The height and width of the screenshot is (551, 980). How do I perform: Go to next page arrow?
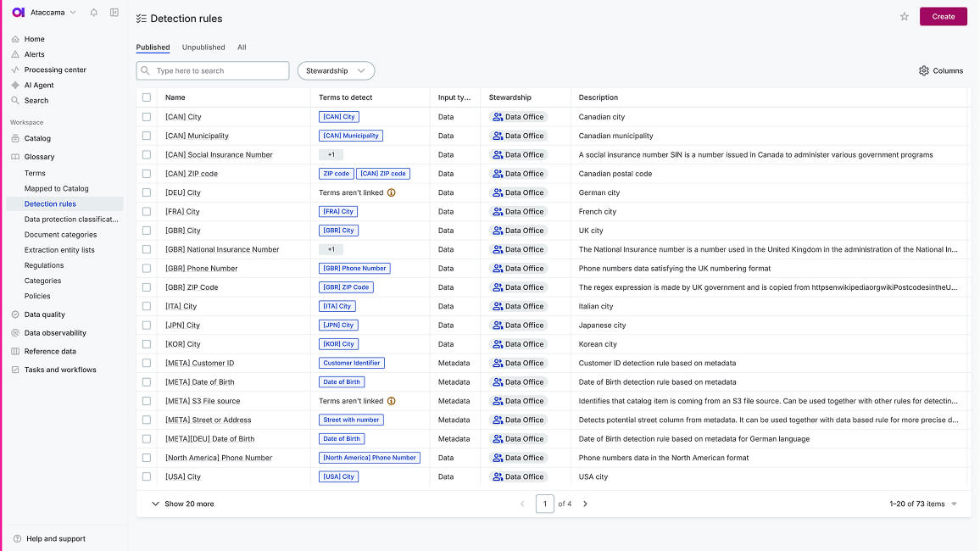(585, 504)
